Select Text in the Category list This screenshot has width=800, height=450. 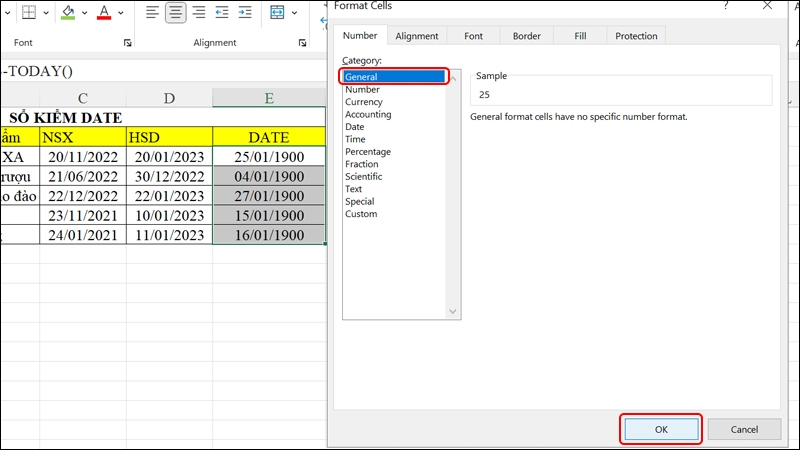coord(394,189)
